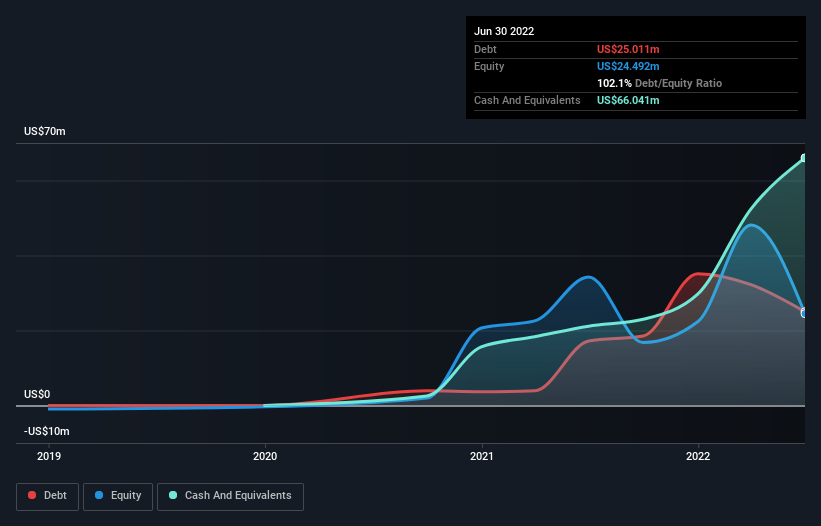The image size is (821, 526).
Task: Click the -US$10m y-axis label
Action: [47, 431]
